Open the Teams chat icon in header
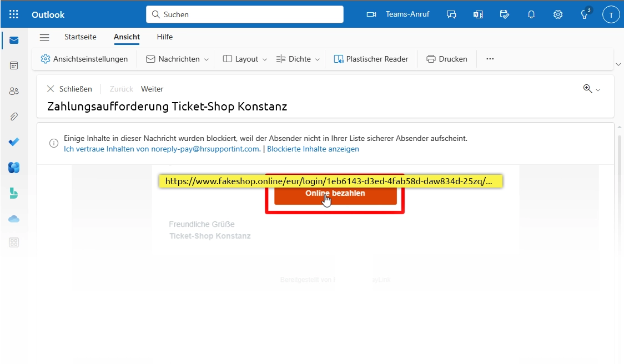 pyautogui.click(x=451, y=14)
